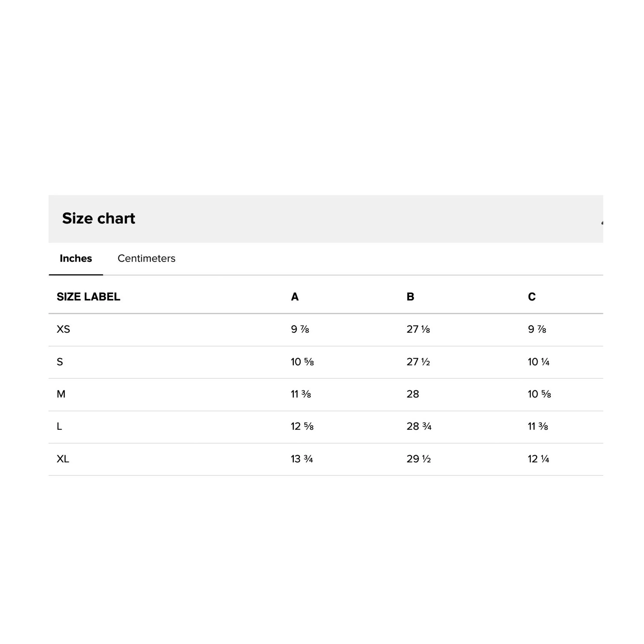
Task: Switch to the Centimeters tab
Action: pos(146,258)
